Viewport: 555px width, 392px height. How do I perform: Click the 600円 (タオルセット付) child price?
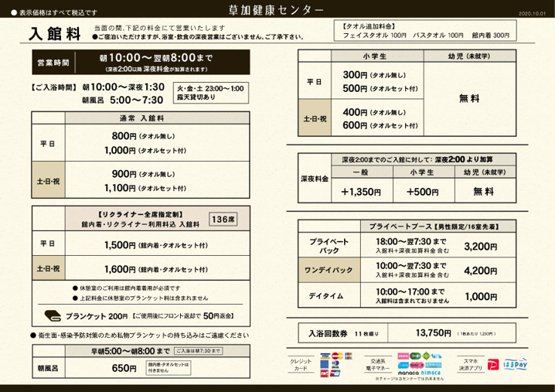(x=380, y=125)
